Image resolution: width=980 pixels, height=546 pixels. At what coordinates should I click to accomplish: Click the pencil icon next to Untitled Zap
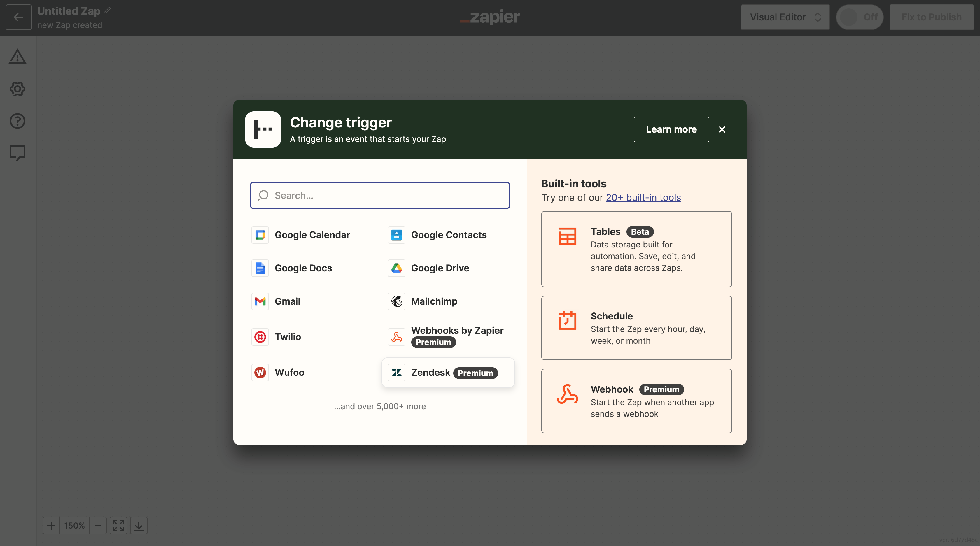click(108, 11)
